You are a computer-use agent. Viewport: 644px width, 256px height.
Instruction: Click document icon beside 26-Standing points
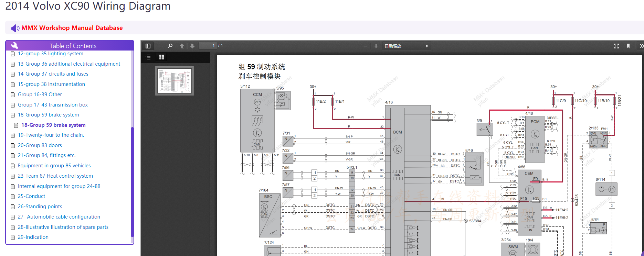tap(13, 207)
